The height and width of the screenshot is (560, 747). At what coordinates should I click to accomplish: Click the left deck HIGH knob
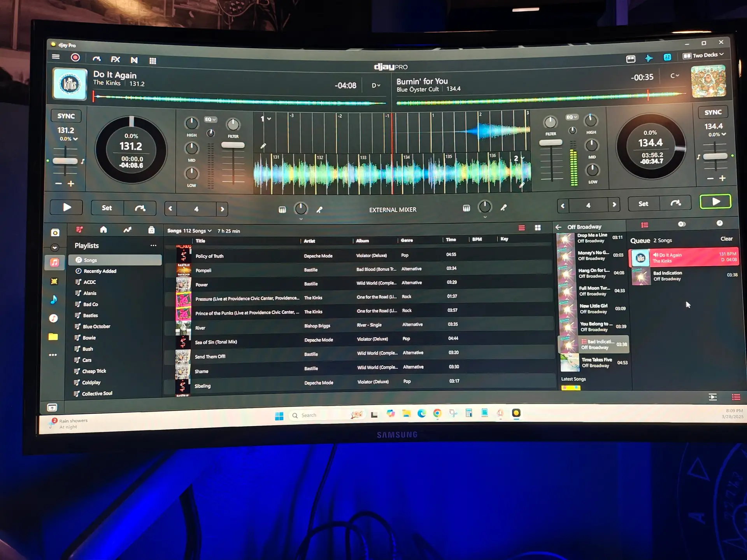coord(191,123)
